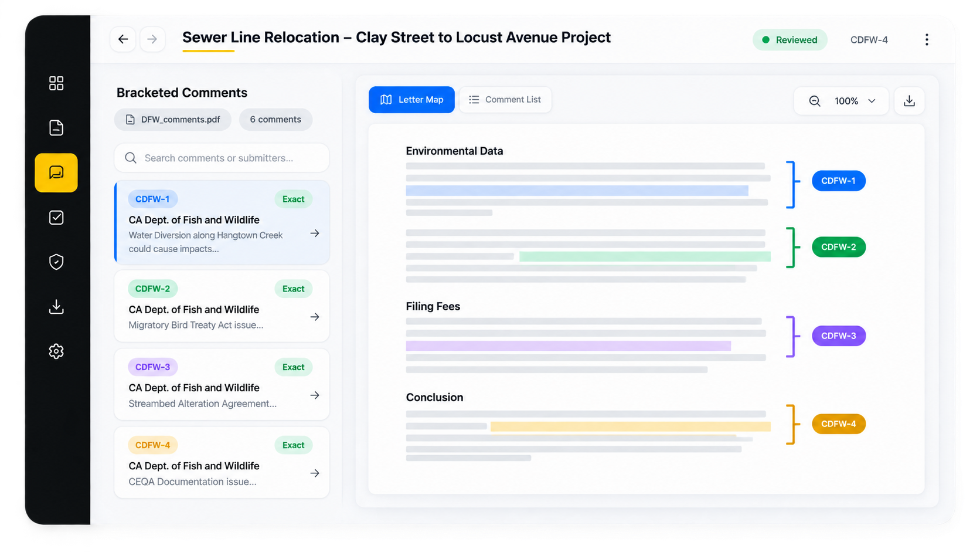Click the Environmental Data heading
This screenshot has width=980, height=552.
click(x=454, y=151)
